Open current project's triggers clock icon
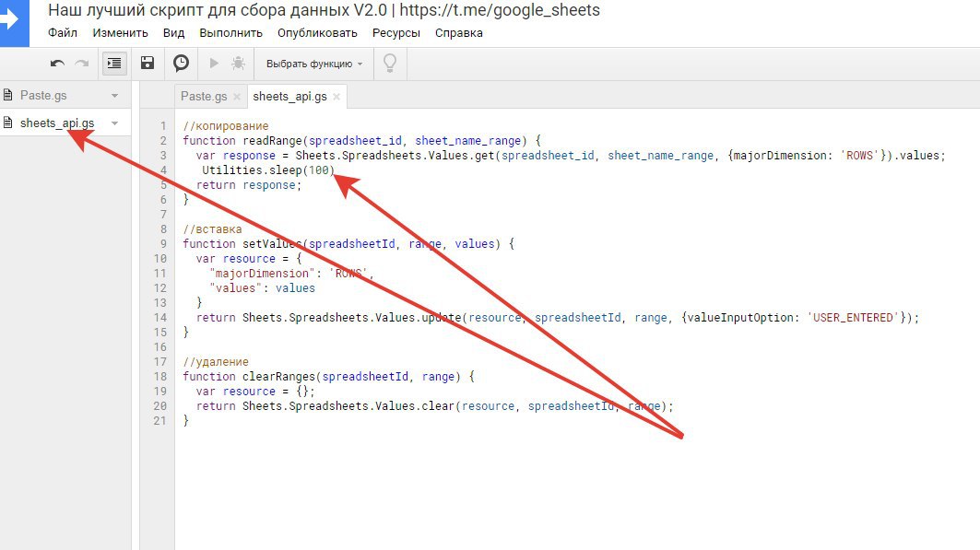Image resolution: width=980 pixels, height=550 pixels. tap(182, 63)
